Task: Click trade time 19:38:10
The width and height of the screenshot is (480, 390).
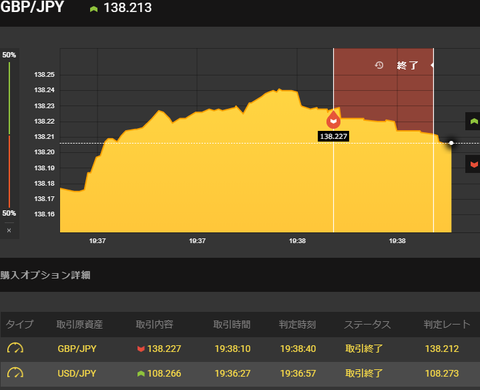Action: (233, 349)
